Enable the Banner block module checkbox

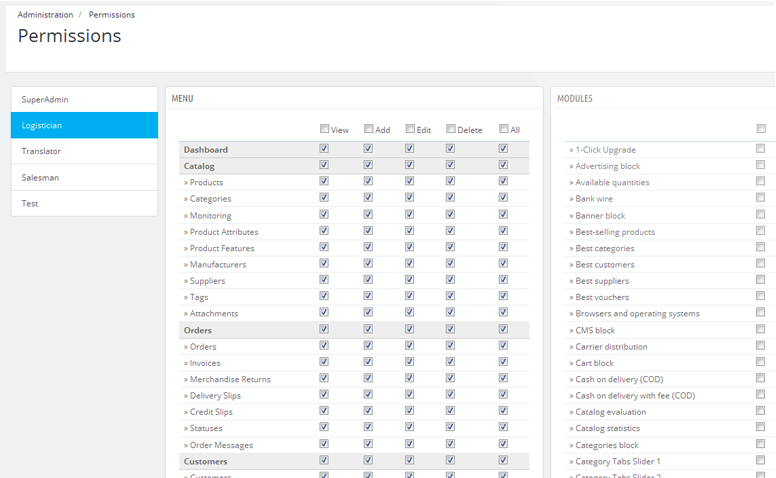click(x=761, y=214)
